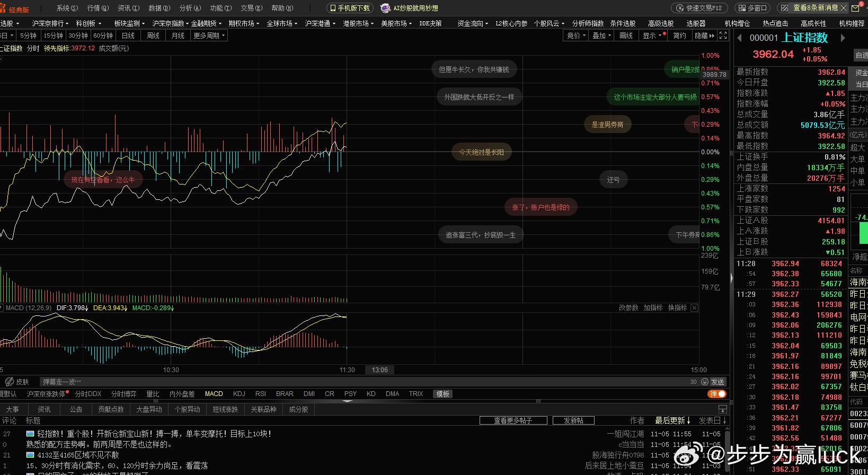This screenshot has height=475, width=868.
Task: Click the 经典版 logo
Action: pyautogui.click(x=15, y=9)
